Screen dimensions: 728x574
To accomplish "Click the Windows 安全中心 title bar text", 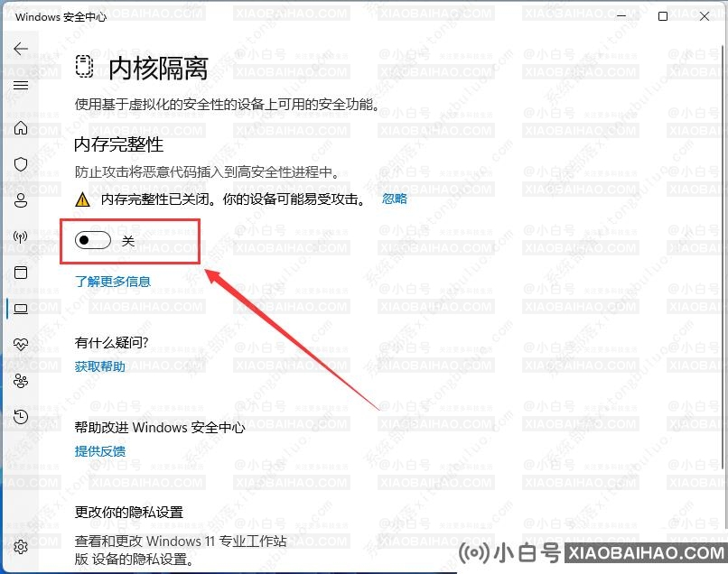I will point(61,17).
